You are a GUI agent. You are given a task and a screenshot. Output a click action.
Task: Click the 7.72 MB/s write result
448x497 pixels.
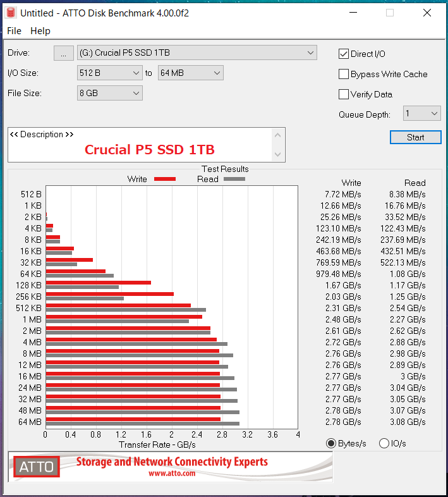(x=343, y=194)
